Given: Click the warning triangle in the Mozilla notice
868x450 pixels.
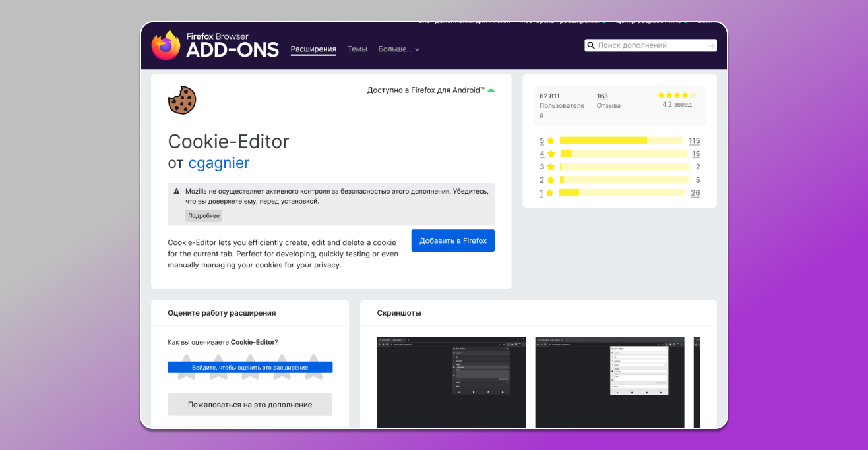Looking at the screenshot, I should pyautogui.click(x=176, y=191).
